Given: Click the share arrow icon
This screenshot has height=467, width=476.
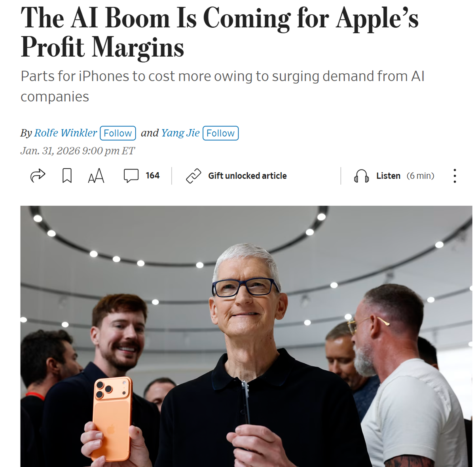Looking at the screenshot, I should (x=38, y=175).
